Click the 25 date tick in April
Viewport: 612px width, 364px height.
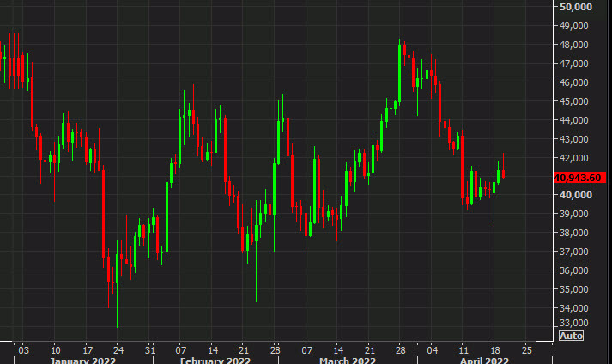[x=526, y=350]
